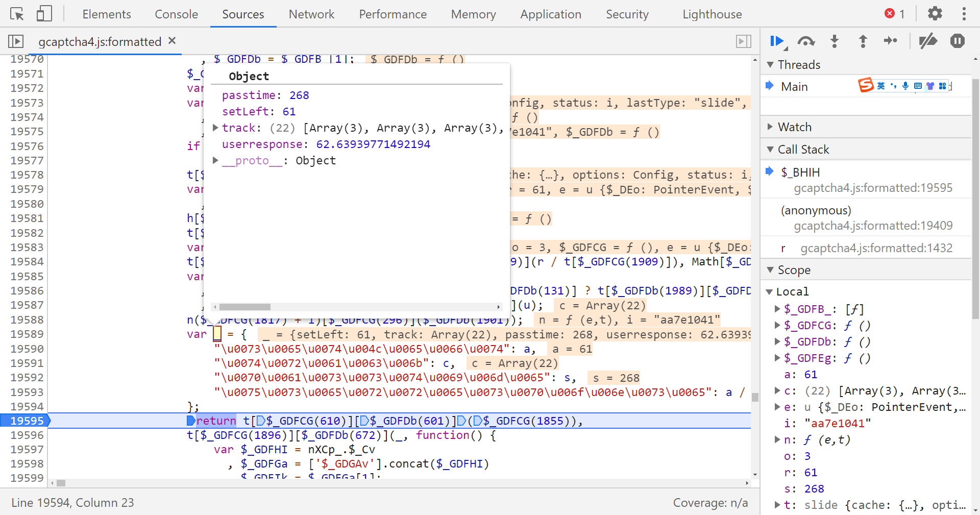
Task: Click the scope variable i value "aa7e1041"
Action: point(838,423)
